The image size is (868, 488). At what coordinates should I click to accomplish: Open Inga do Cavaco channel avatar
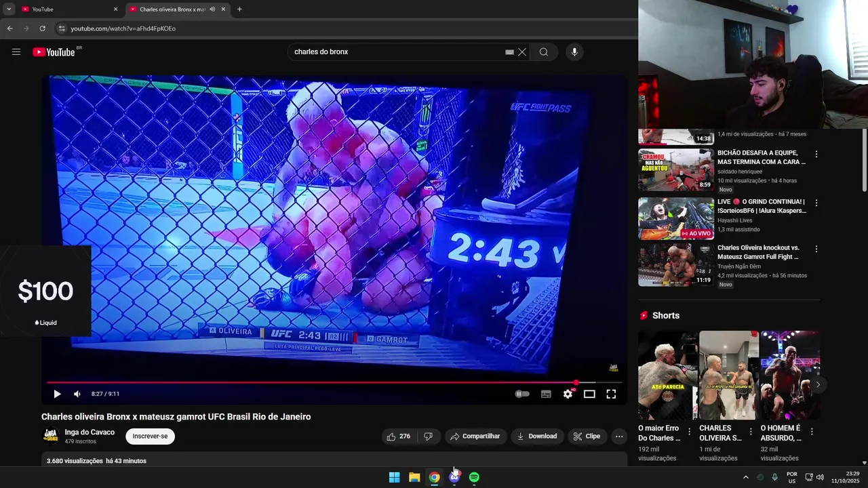coord(50,436)
